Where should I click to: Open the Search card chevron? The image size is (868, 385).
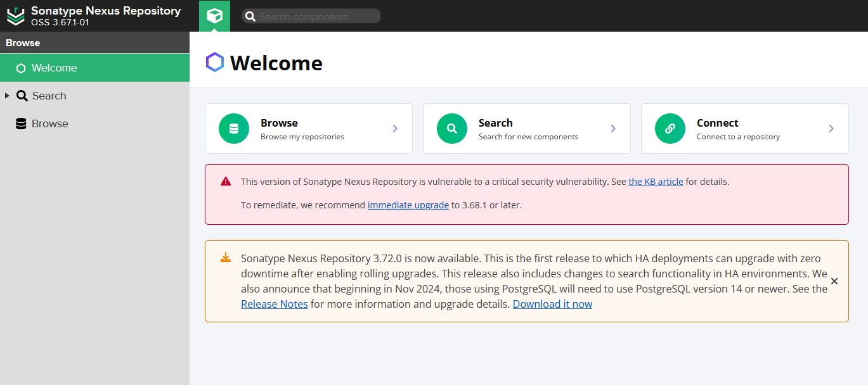pos(613,129)
